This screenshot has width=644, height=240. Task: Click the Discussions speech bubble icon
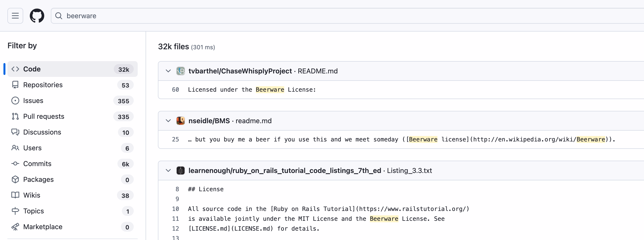pos(15,132)
